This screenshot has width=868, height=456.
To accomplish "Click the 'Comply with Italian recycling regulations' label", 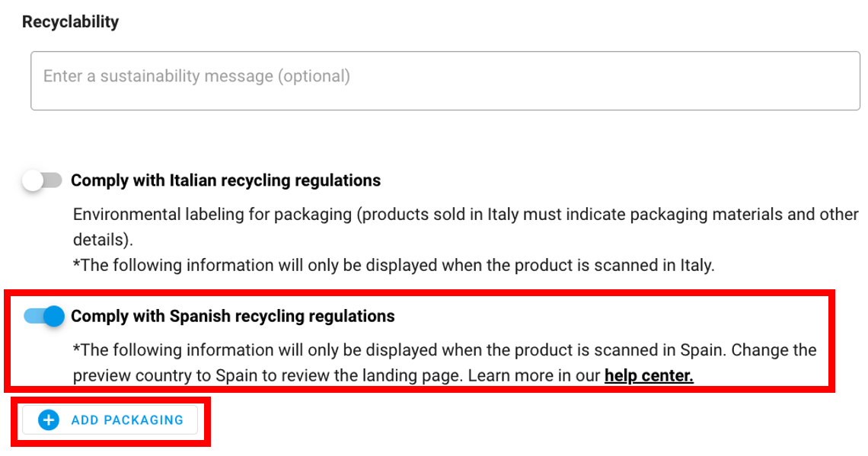I will click(x=225, y=181).
